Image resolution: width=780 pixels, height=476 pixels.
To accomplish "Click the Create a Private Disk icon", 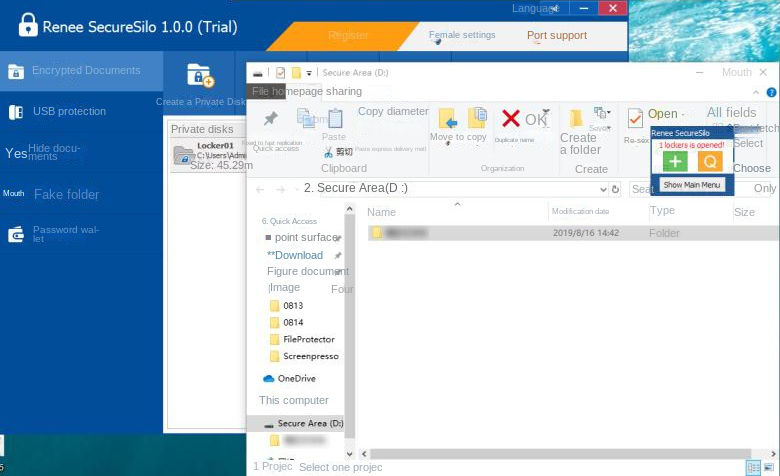I will [x=200, y=76].
